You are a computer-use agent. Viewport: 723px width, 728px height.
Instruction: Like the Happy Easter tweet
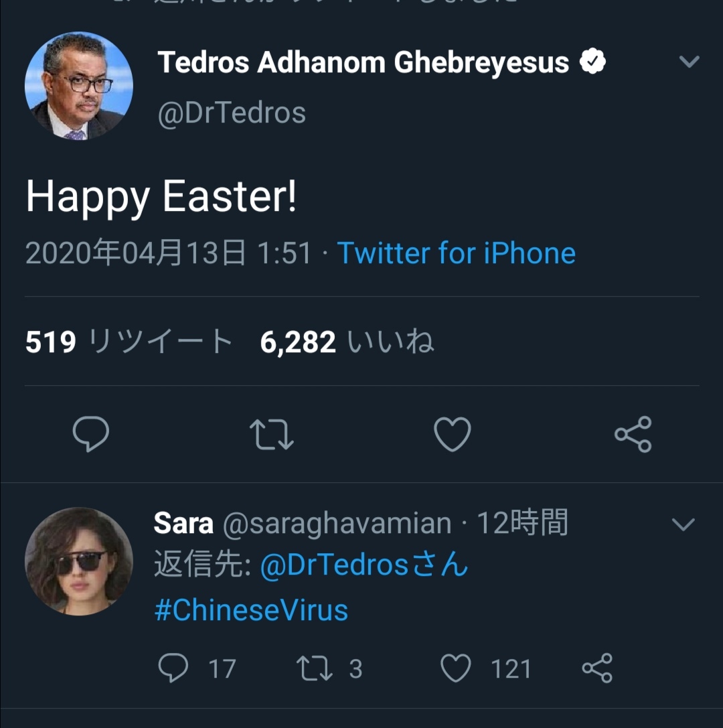[x=453, y=434]
